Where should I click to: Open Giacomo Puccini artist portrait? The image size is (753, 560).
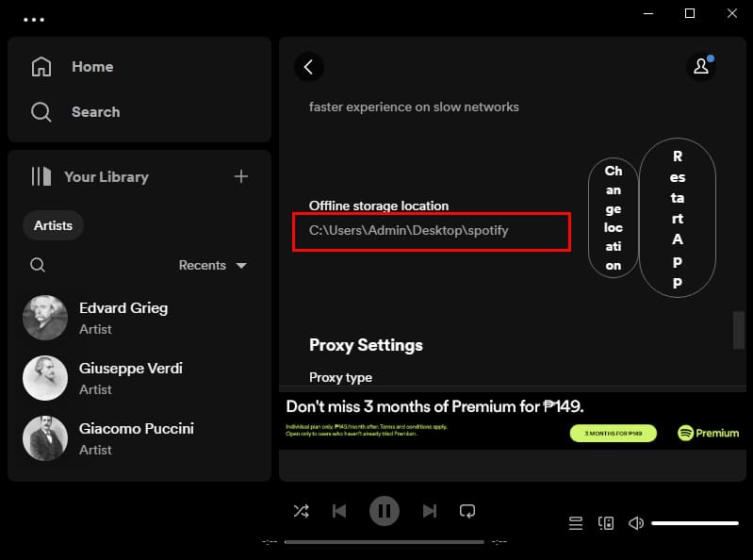(x=45, y=438)
